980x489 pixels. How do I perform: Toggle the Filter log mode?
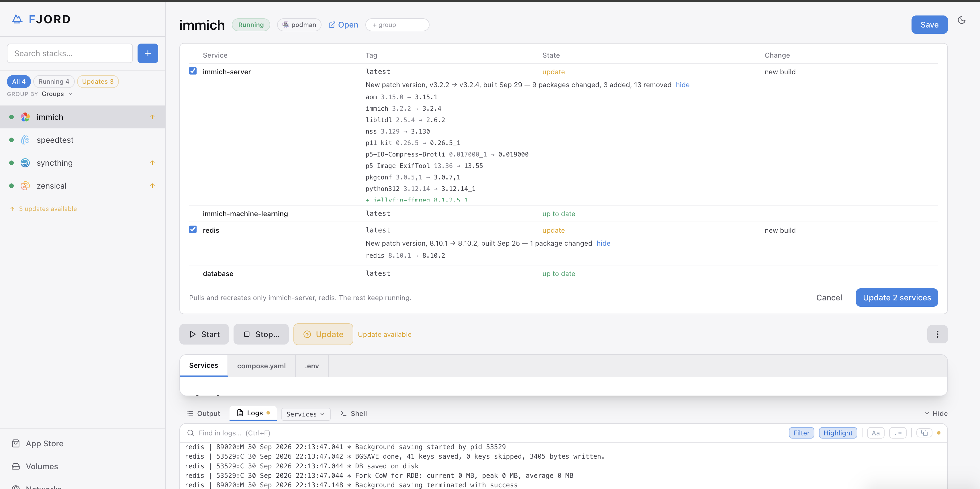pyautogui.click(x=801, y=433)
